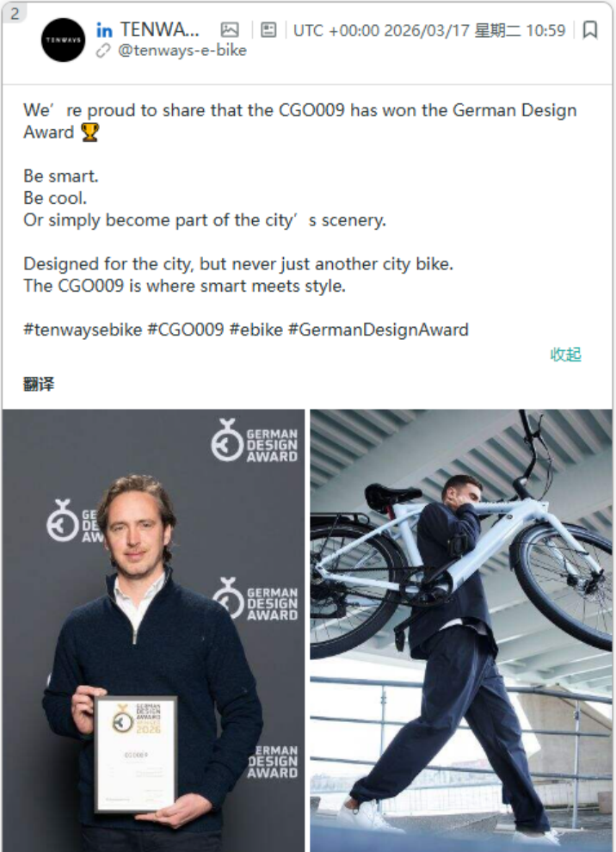Click the number 2 post index badge

pos(14,13)
